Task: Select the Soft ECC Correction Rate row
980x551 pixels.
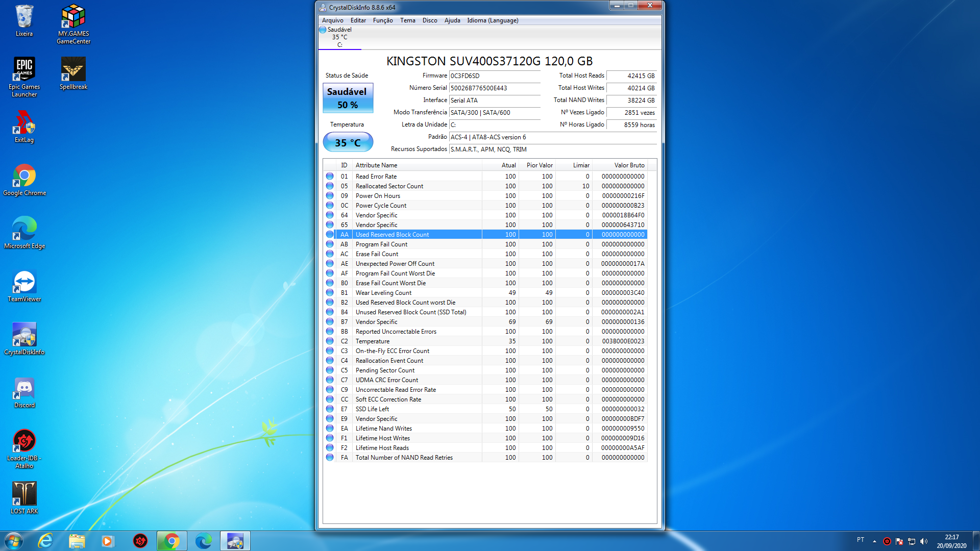Action: (x=485, y=399)
